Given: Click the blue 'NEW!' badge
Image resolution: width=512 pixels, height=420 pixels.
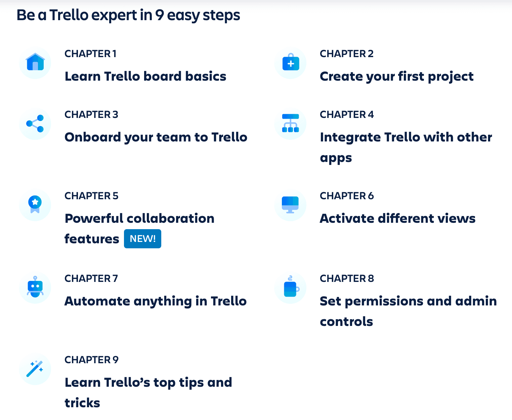Looking at the screenshot, I should [142, 239].
